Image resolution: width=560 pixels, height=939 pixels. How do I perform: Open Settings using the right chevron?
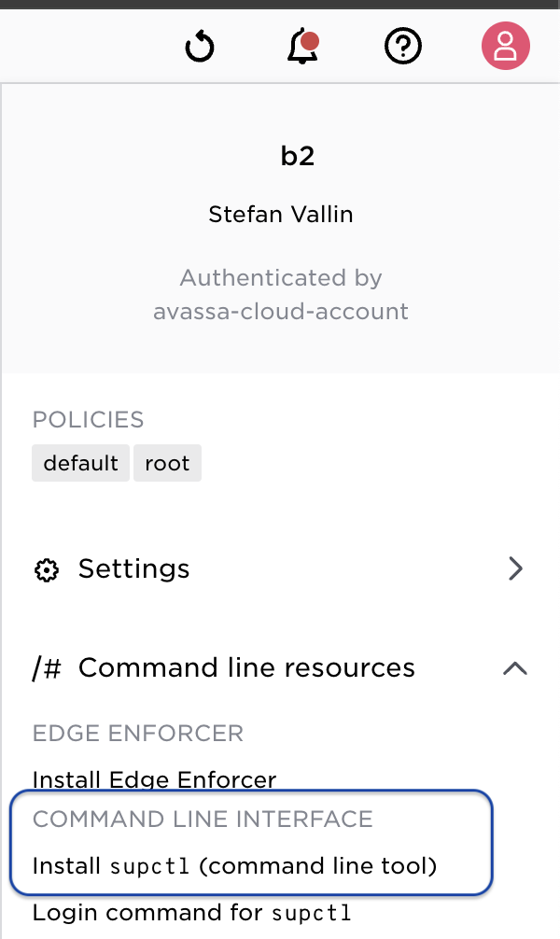tap(515, 568)
